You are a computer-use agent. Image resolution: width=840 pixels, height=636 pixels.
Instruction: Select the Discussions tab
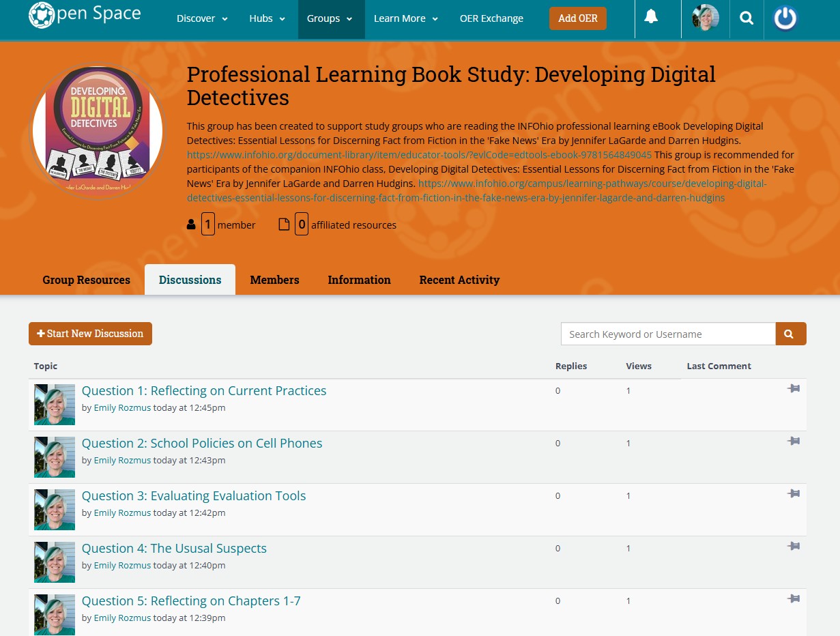(190, 280)
